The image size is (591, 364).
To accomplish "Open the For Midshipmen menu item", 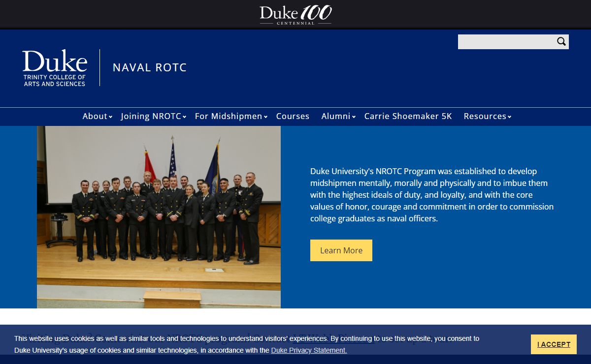I will [229, 117].
